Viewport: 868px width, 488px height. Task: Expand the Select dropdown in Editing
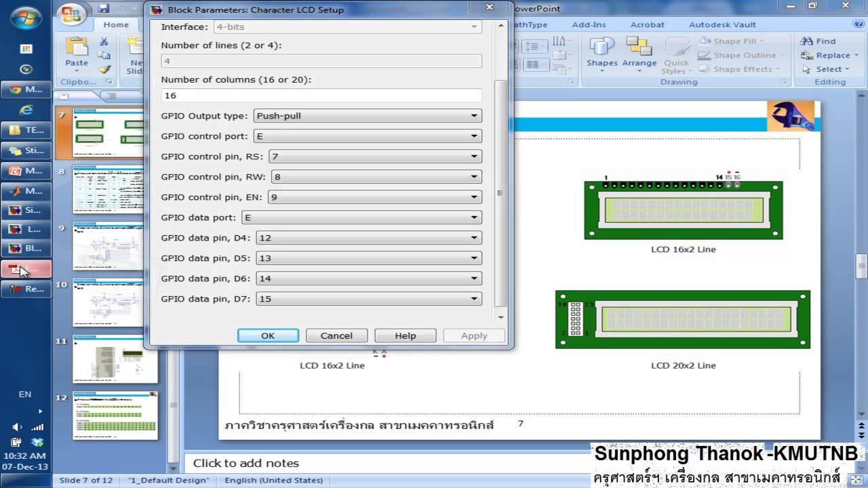[x=848, y=69]
